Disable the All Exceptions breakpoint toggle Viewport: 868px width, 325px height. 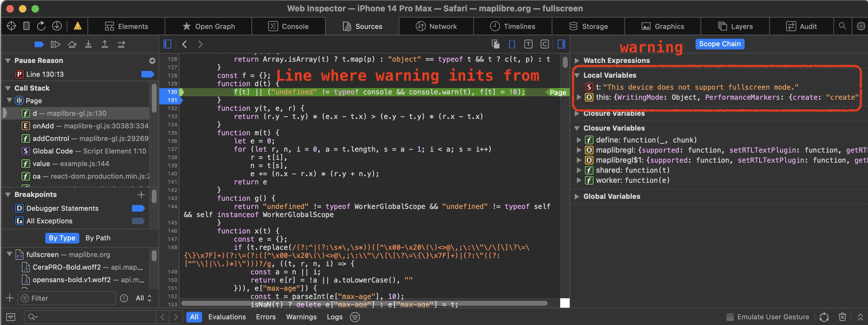[139, 221]
